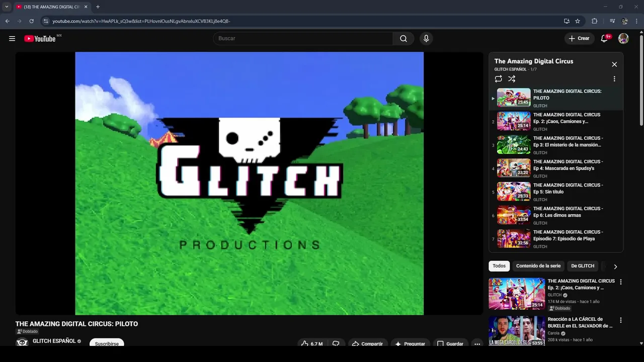
Task: Toggle playlist loop
Action: (x=498, y=79)
